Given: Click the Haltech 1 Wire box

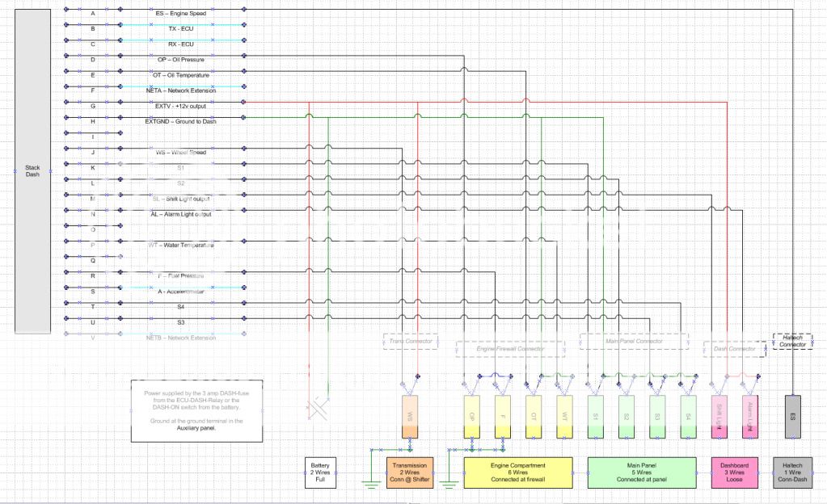Looking at the screenshot, I should [x=793, y=472].
